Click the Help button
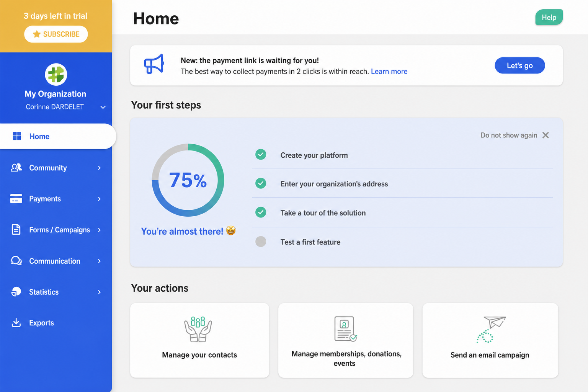This screenshot has width=588, height=392. click(x=549, y=17)
